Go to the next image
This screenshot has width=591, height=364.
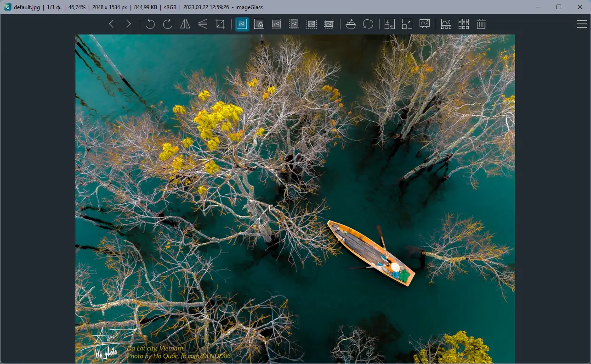pos(129,24)
